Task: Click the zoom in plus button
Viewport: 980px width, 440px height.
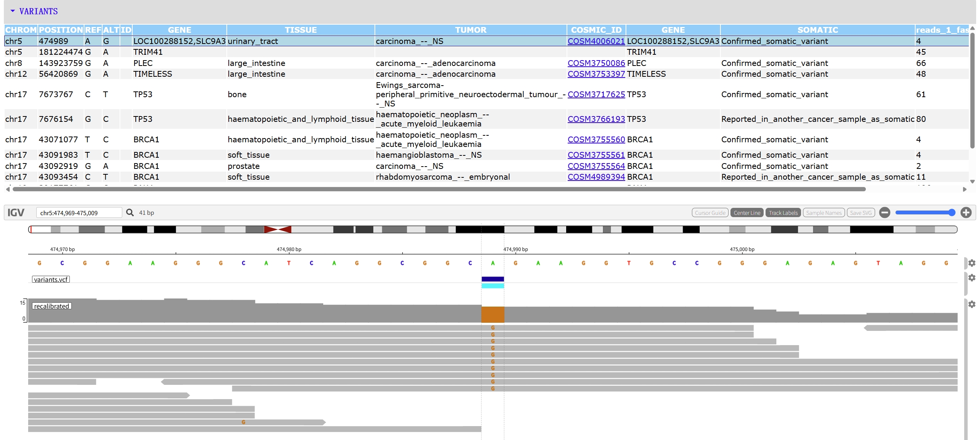Action: pos(966,212)
